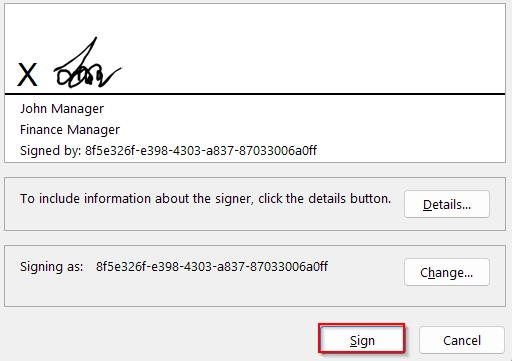
Task: Click the 'Signing as:' label
Action: (51, 267)
